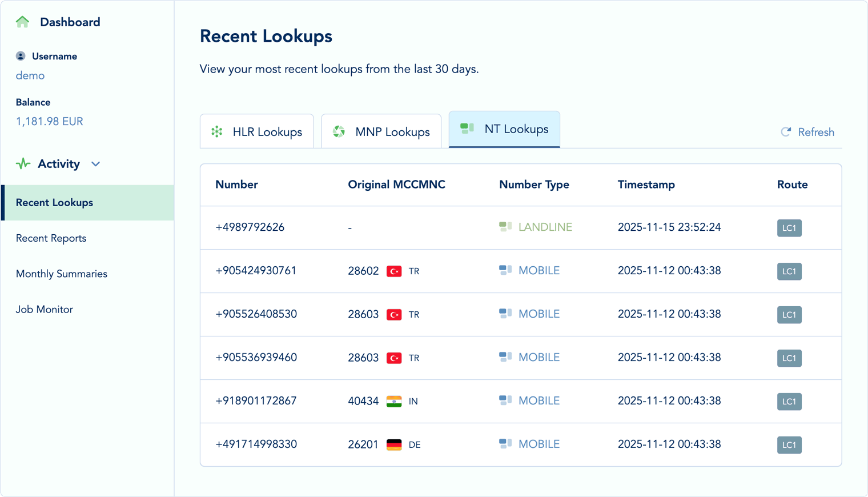Collapse the Activity menu in the sidebar
This screenshot has width=868, height=497.
pos(95,164)
